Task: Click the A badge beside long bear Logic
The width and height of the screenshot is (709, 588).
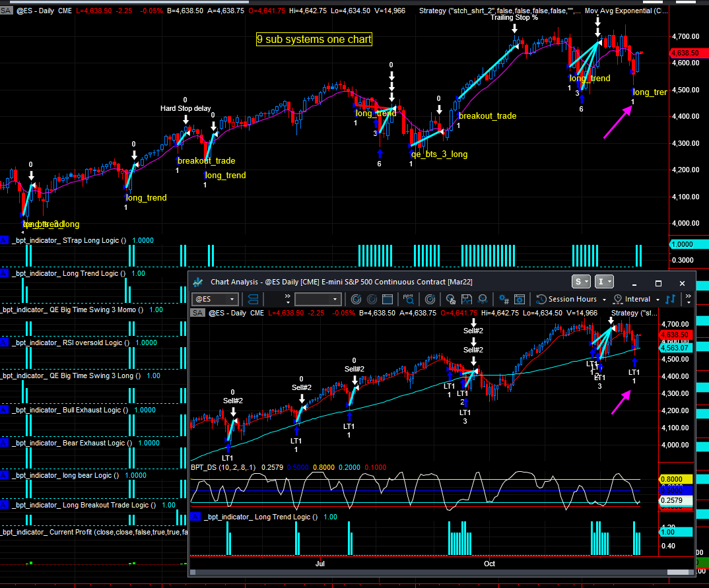Action: pos(4,475)
